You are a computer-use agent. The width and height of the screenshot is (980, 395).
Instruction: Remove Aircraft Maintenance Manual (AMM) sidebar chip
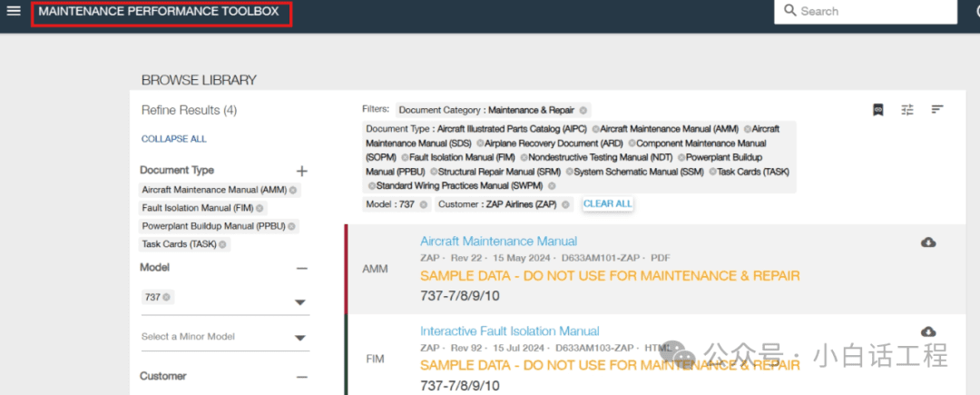pyautogui.click(x=293, y=190)
